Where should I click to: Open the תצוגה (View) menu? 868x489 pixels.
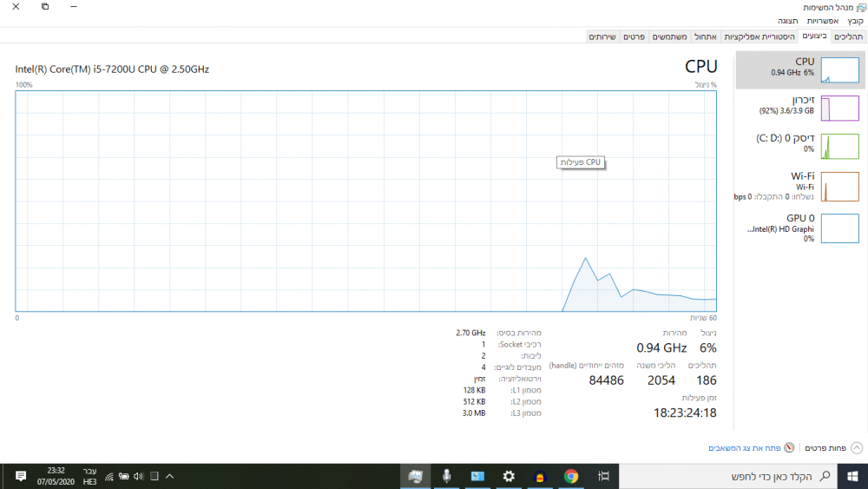787,21
